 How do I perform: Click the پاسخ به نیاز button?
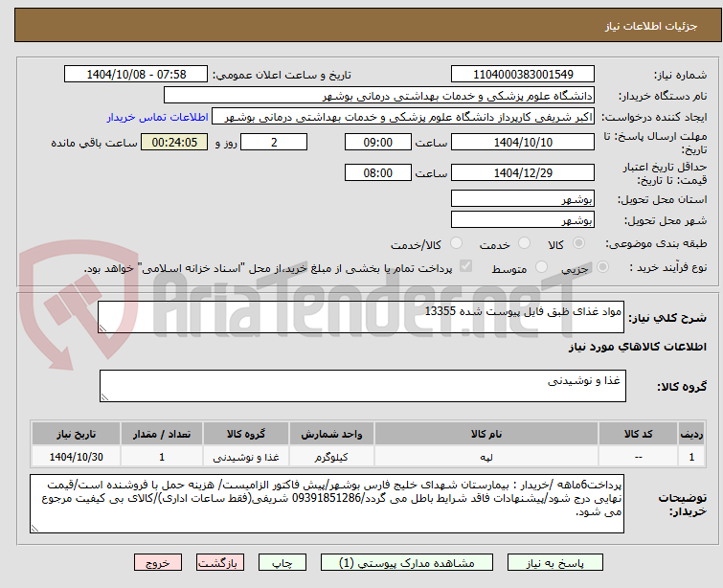pyautogui.click(x=555, y=563)
